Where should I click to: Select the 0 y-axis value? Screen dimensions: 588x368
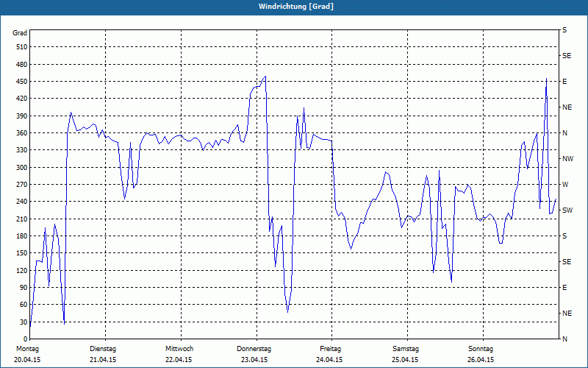[x=25, y=339]
